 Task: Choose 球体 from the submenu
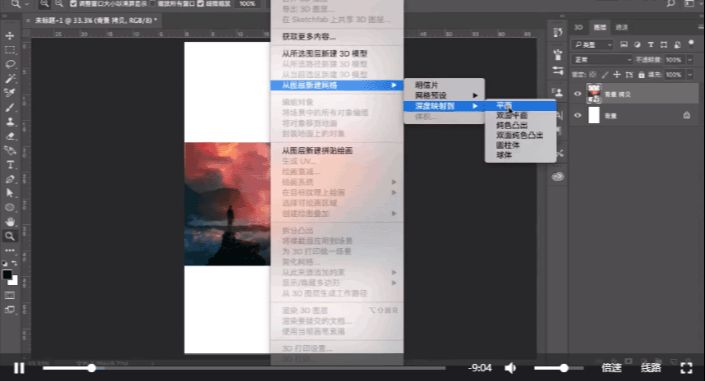coord(520,155)
